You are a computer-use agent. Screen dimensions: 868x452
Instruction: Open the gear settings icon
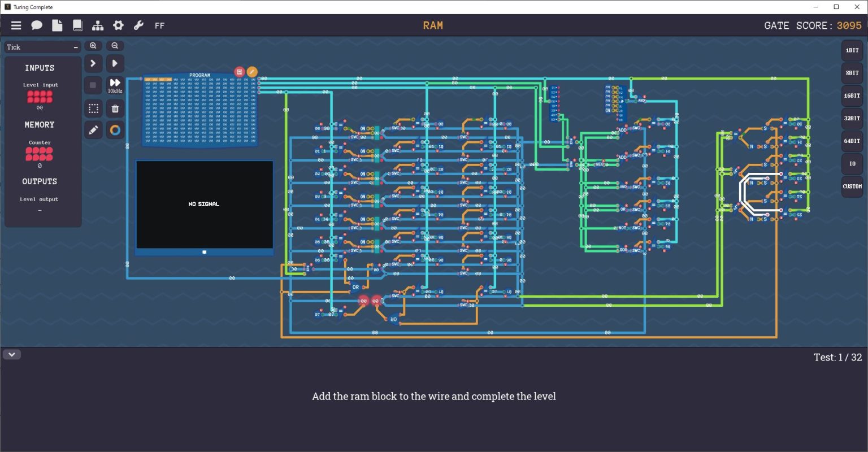point(118,25)
